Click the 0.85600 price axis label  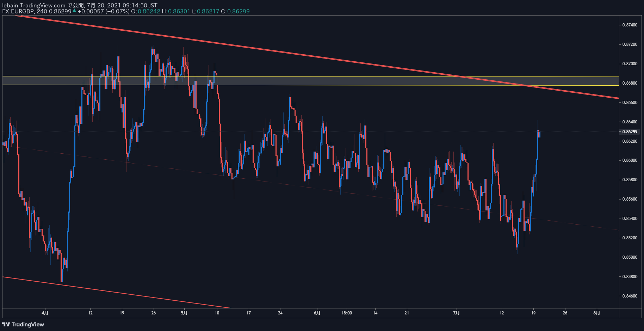pyautogui.click(x=630, y=199)
